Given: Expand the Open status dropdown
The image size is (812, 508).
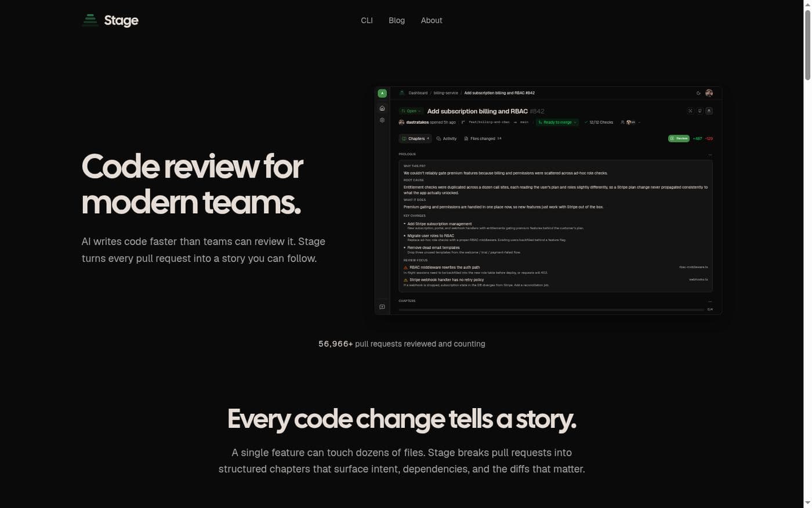Looking at the screenshot, I should coord(411,111).
